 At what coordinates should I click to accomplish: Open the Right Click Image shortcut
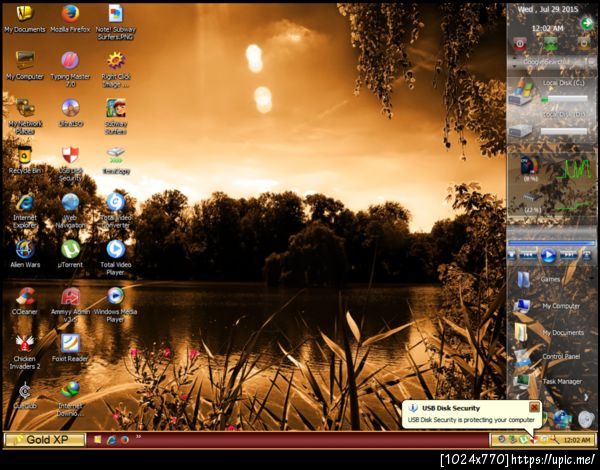[x=116, y=70]
